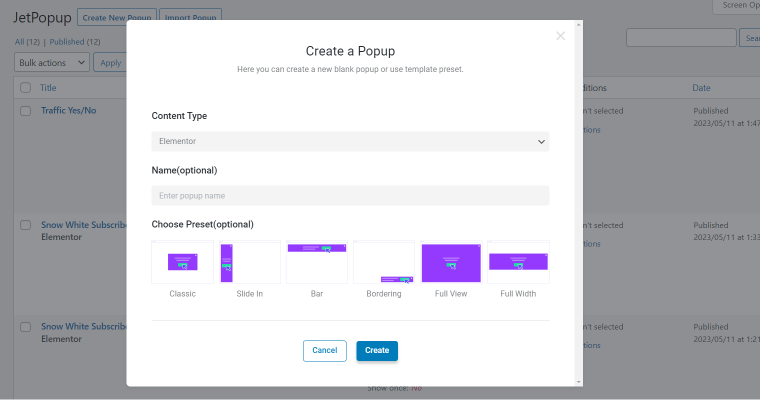Click the Full Width preset label
Image resolution: width=760 pixels, height=400 pixels.
[x=518, y=294]
